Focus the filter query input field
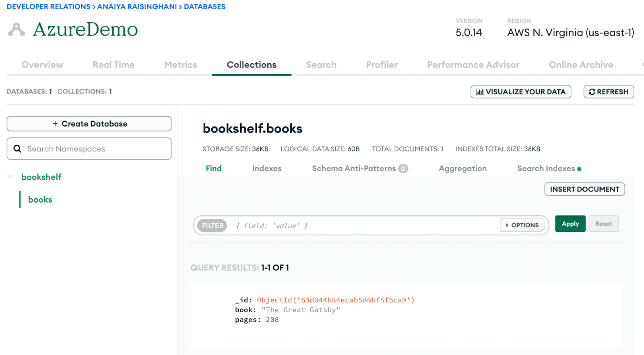644x355 pixels. (x=362, y=226)
